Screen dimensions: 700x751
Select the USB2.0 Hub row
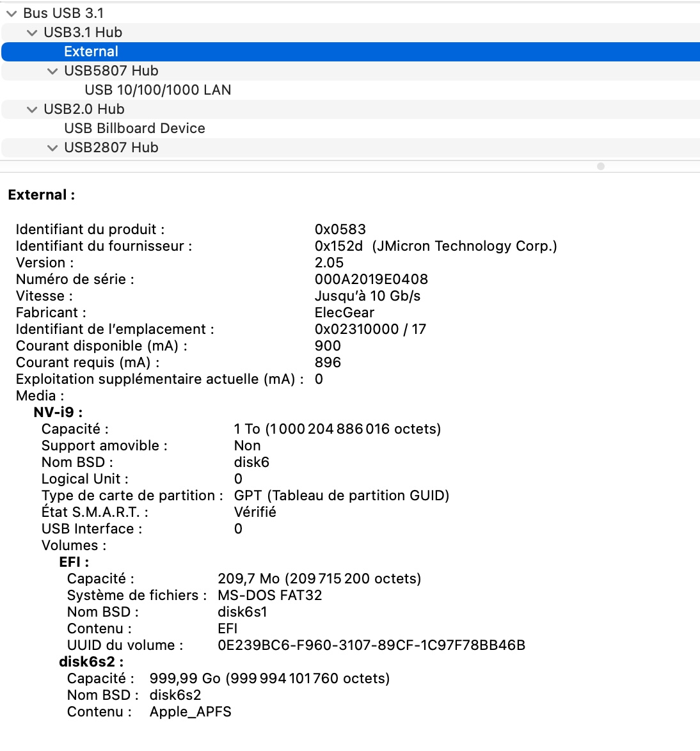pos(350,109)
